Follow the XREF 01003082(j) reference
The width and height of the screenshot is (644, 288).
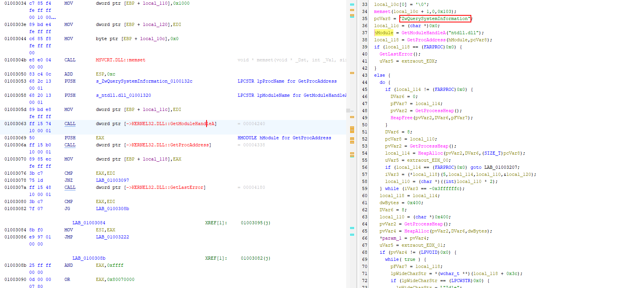(x=255, y=258)
